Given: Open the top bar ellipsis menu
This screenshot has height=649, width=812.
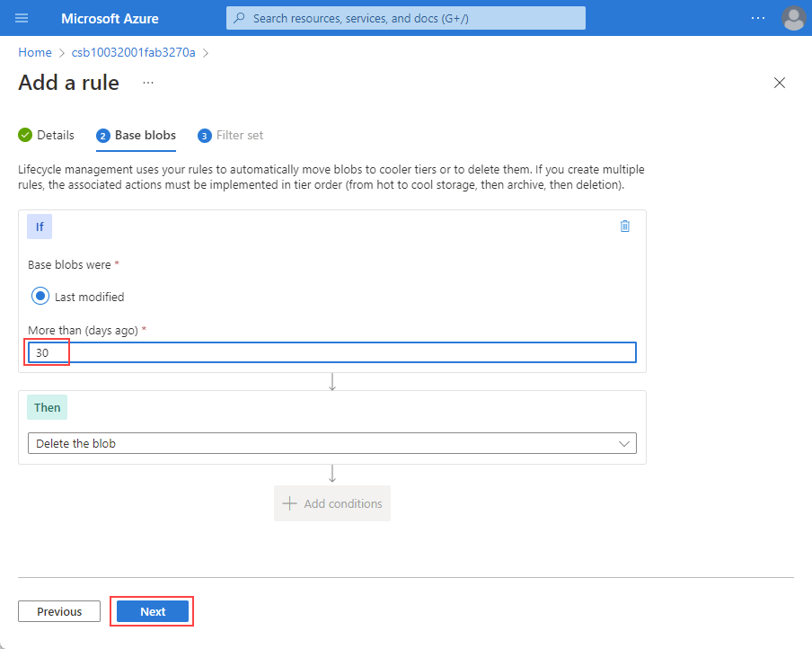Looking at the screenshot, I should click(x=758, y=18).
